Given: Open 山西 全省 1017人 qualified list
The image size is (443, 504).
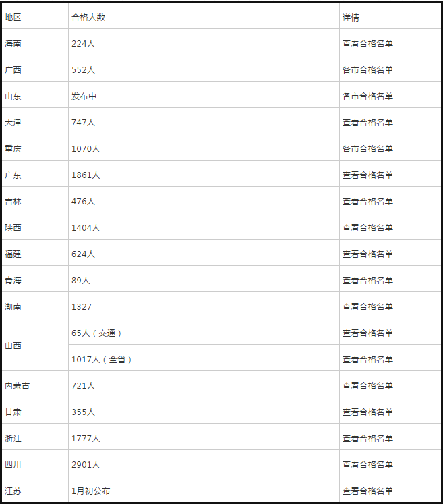Looking at the screenshot, I should pyautogui.click(x=367, y=360).
